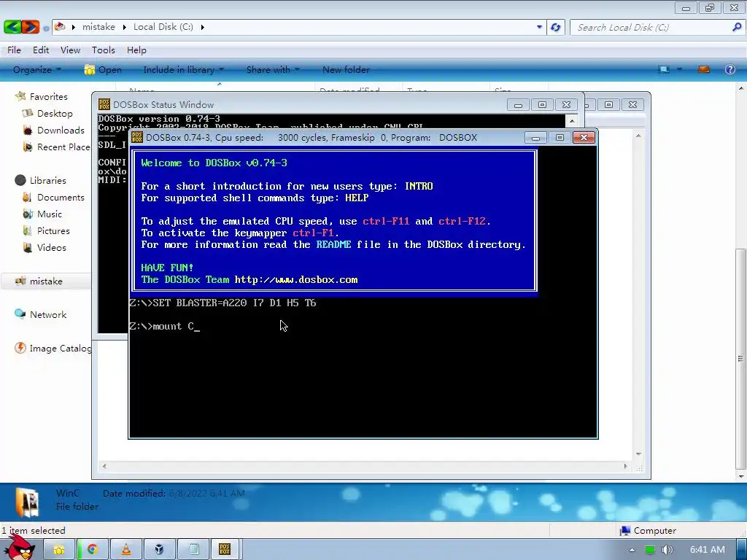The height and width of the screenshot is (560, 747).
Task: Minimize the DOSBox Status Window
Action: [518, 105]
